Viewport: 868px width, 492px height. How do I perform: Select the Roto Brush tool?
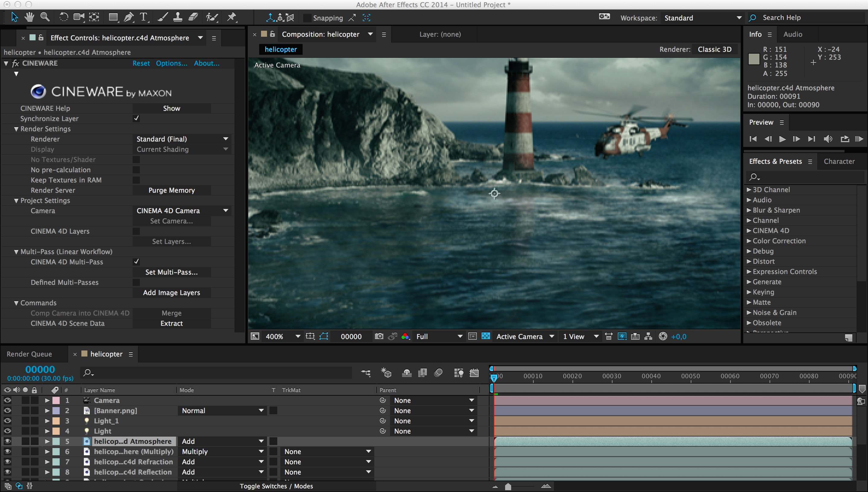tap(212, 17)
